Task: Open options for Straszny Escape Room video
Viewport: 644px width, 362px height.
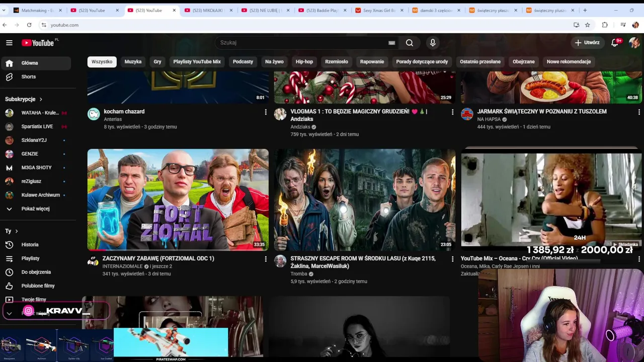Action: pyautogui.click(x=452, y=259)
